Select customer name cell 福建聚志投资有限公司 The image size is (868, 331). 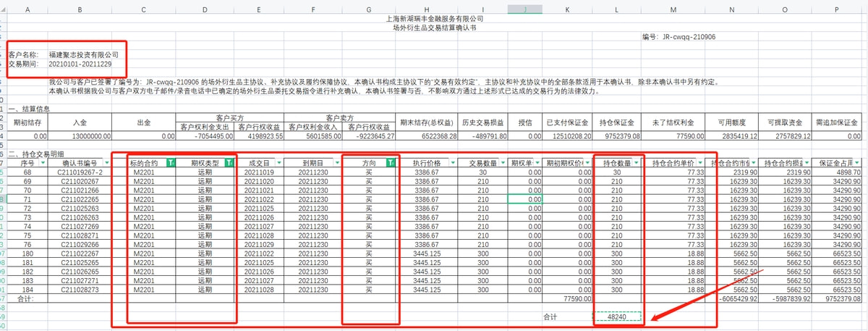click(x=83, y=54)
